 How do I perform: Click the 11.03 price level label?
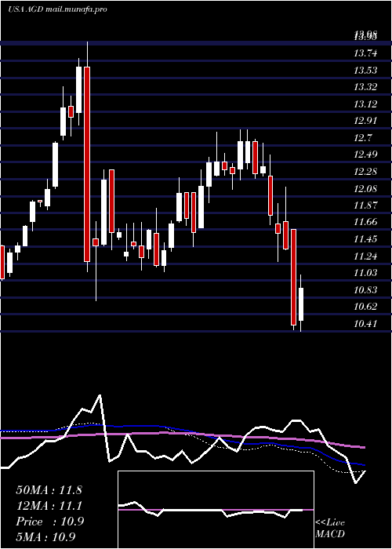pyautogui.click(x=366, y=273)
